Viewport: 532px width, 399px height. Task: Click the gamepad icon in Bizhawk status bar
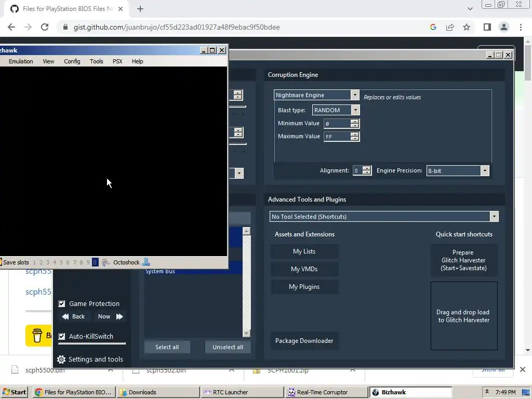pyautogui.click(x=105, y=262)
